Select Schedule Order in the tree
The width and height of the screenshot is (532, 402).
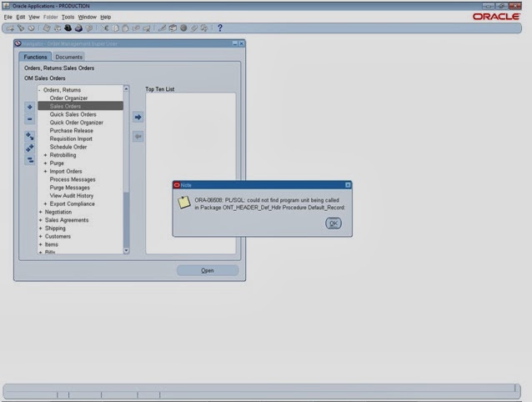pyautogui.click(x=68, y=147)
